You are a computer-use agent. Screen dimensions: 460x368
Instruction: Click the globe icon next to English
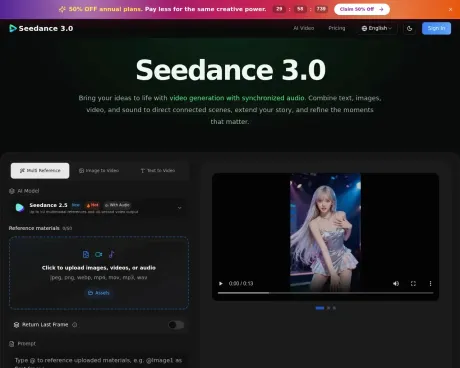click(364, 28)
